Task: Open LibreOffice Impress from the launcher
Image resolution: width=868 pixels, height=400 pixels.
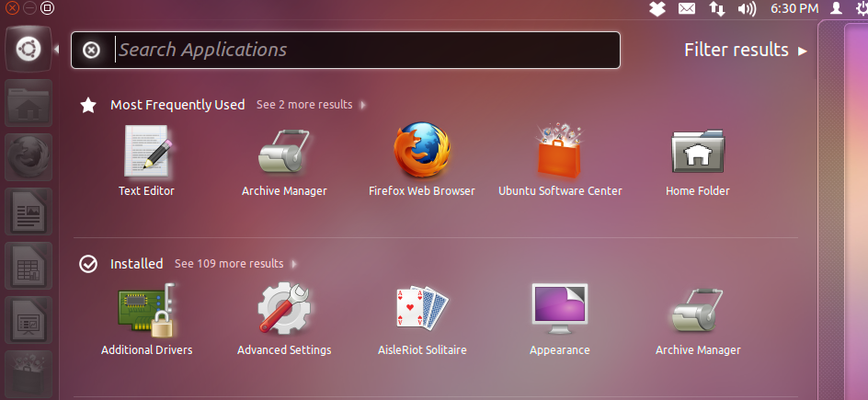Action: [29, 320]
